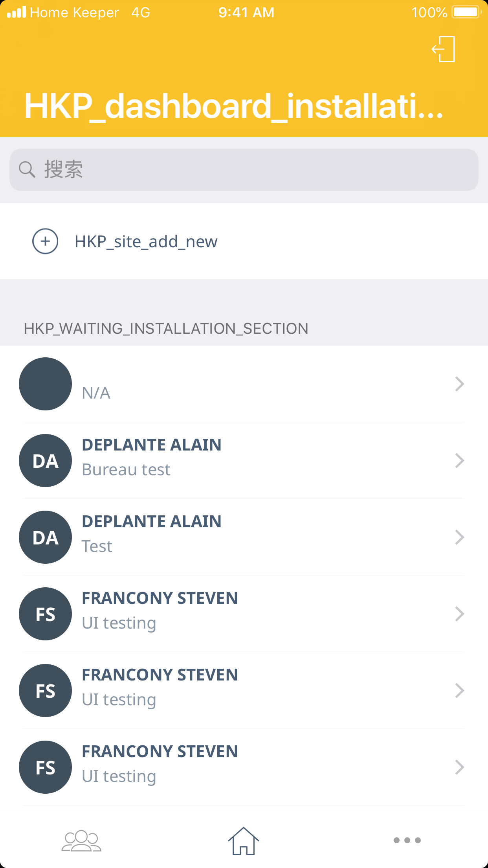The width and height of the screenshot is (488, 868).
Task: Expand the N/A entry chevron
Action: click(459, 384)
